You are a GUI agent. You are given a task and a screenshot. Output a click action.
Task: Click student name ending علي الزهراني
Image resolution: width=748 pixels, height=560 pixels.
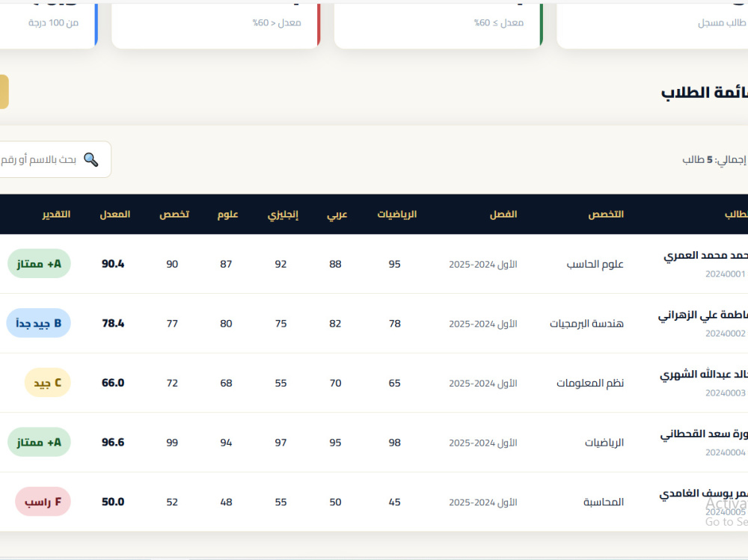pyautogui.click(x=702, y=316)
